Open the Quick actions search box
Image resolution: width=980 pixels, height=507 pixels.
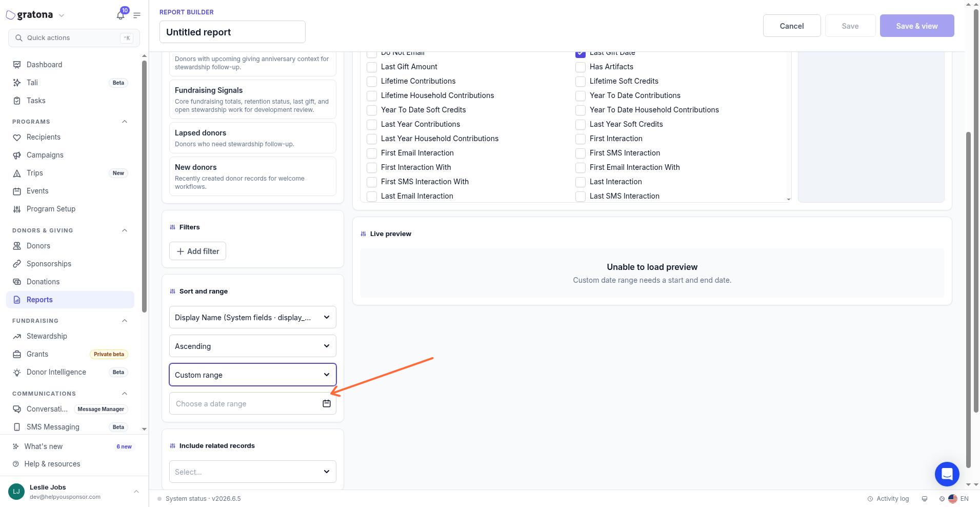pos(74,38)
